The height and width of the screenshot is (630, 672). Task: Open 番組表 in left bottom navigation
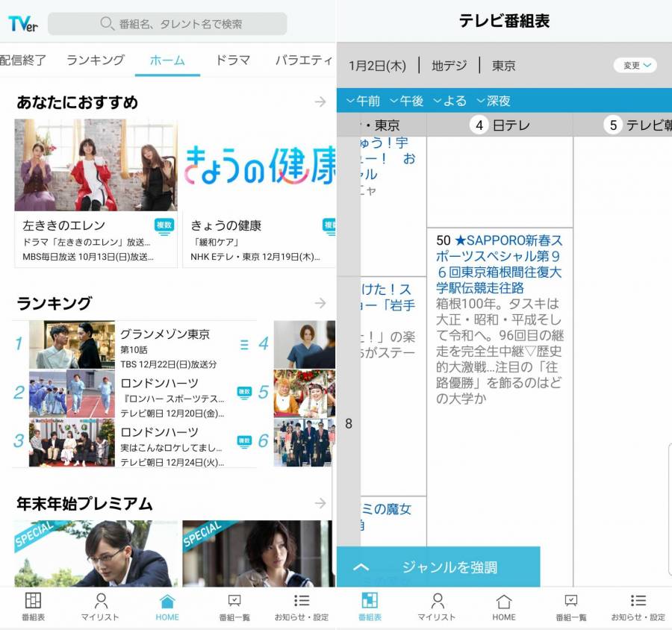[33, 606]
